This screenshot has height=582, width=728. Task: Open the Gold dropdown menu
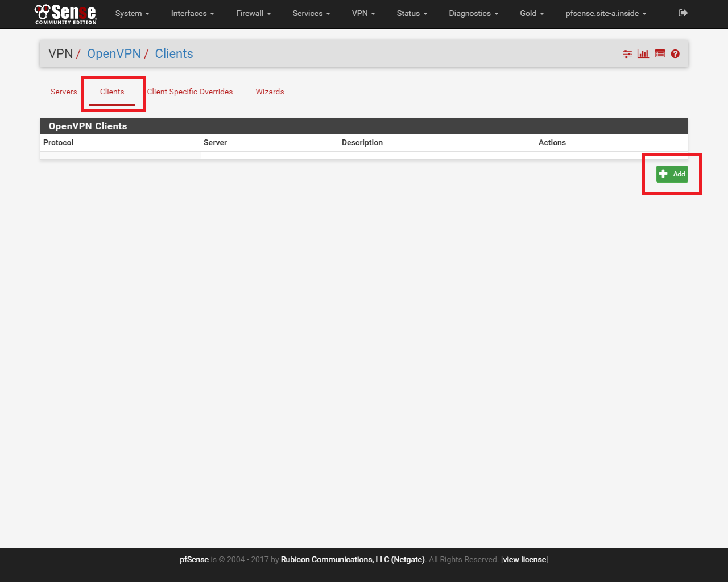(532, 13)
